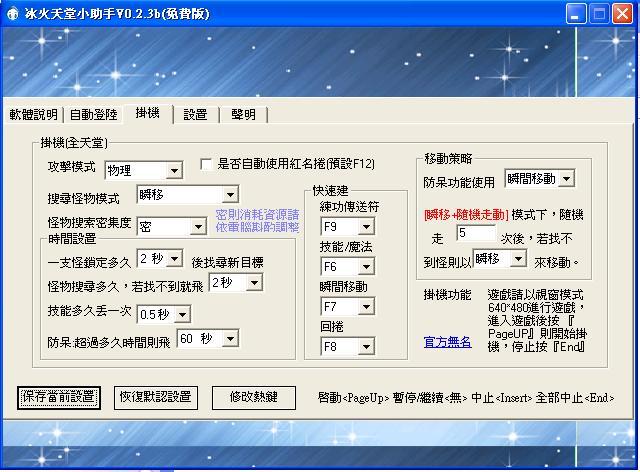Viewport: 640px width, 472px height.
Task: Click the 保存當前設置 button
Action: [59, 397]
